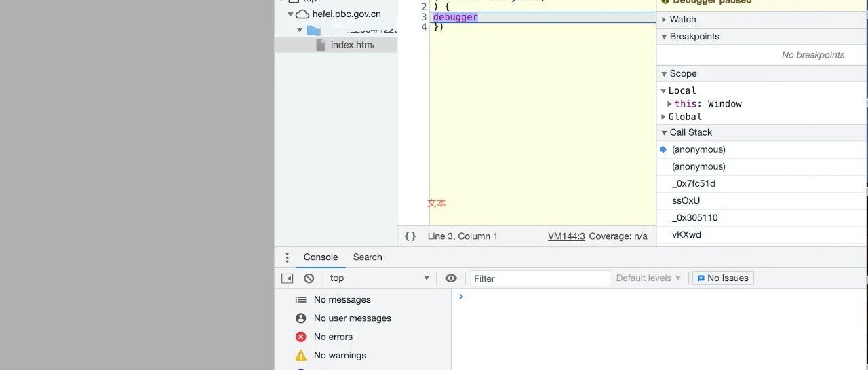Screen dimensions: 868x370
Task: Click the cloud icon beside hefei.pbc.gov.cn
Action: [302, 14]
